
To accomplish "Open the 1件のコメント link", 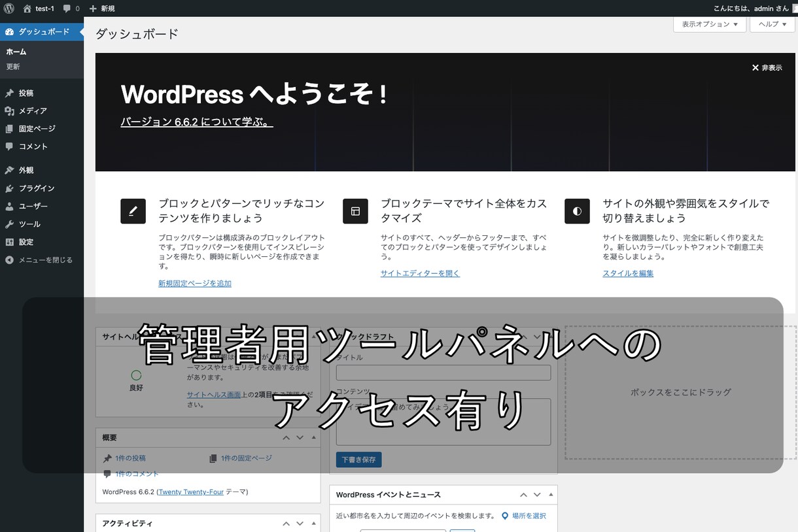I will click(137, 474).
